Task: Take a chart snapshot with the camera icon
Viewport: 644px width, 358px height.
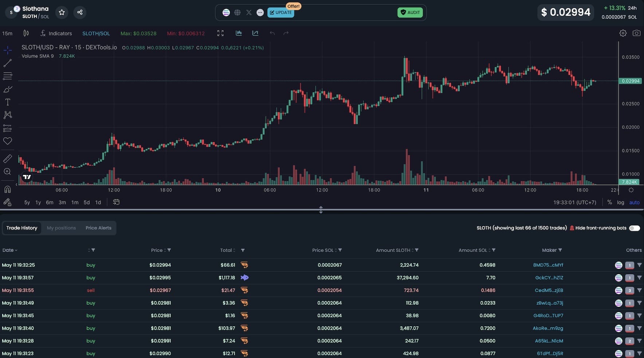Action: 636,33
